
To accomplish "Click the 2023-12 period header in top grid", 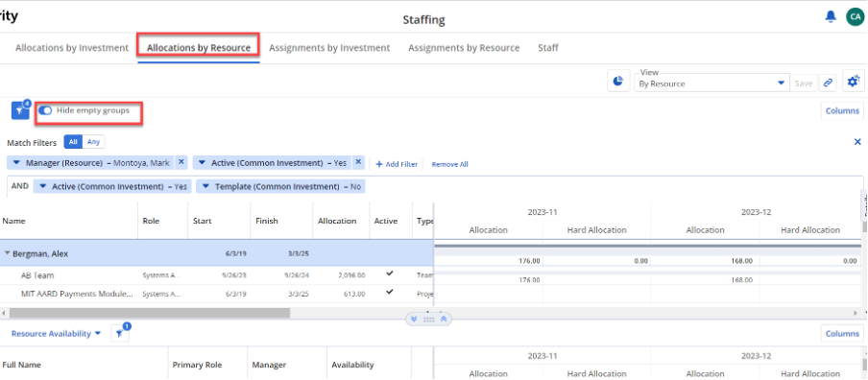I will pos(756,212).
